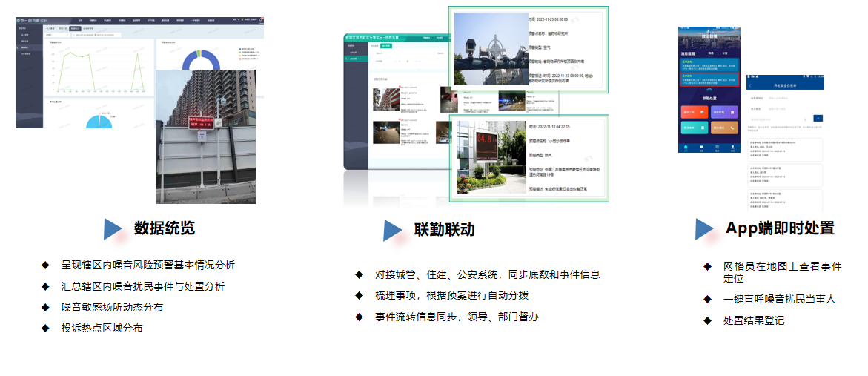Viewport: 868px width, 376px height.
Task: Open the arrow selector beside the search button
Action: (x=805, y=118)
